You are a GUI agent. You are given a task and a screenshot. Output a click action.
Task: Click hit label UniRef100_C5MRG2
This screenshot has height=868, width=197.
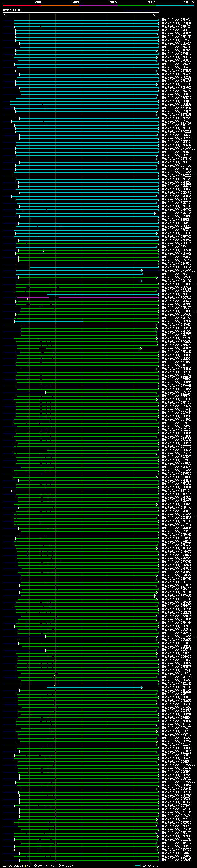click(177, 647)
